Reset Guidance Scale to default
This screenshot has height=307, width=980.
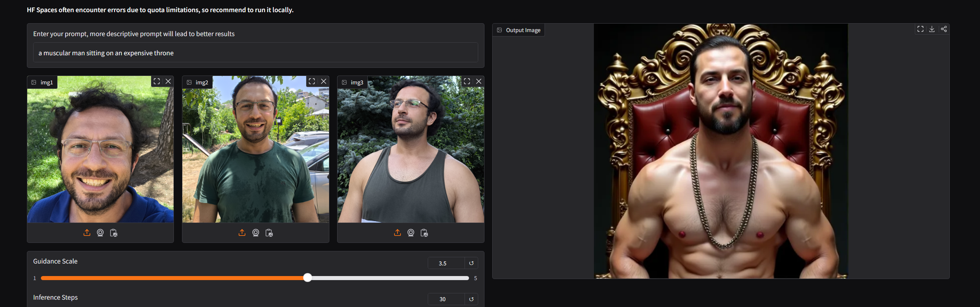[x=471, y=263]
